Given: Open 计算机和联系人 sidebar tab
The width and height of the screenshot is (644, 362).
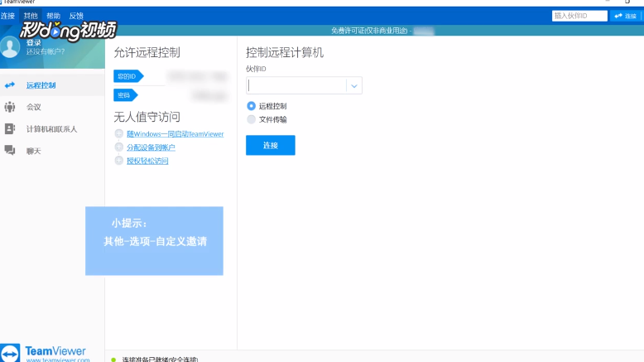Looking at the screenshot, I should (x=52, y=129).
